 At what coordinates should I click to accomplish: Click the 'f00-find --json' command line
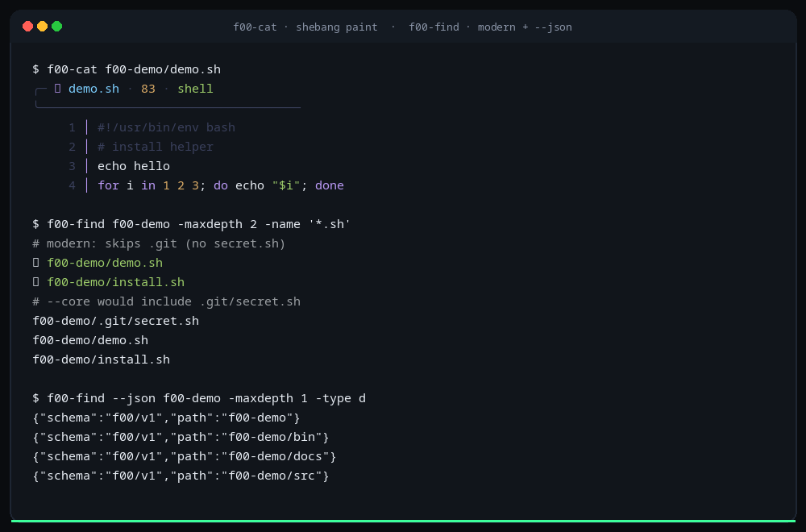click(199, 398)
